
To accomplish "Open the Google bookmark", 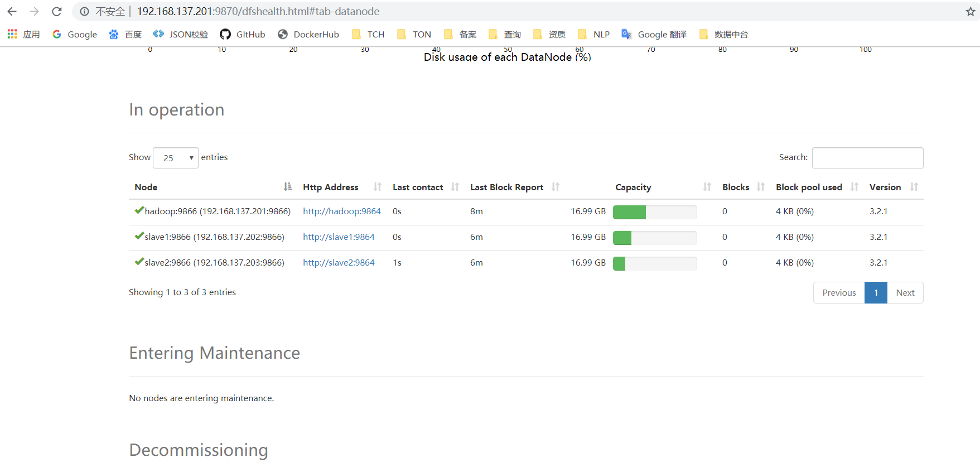I will 75,34.
